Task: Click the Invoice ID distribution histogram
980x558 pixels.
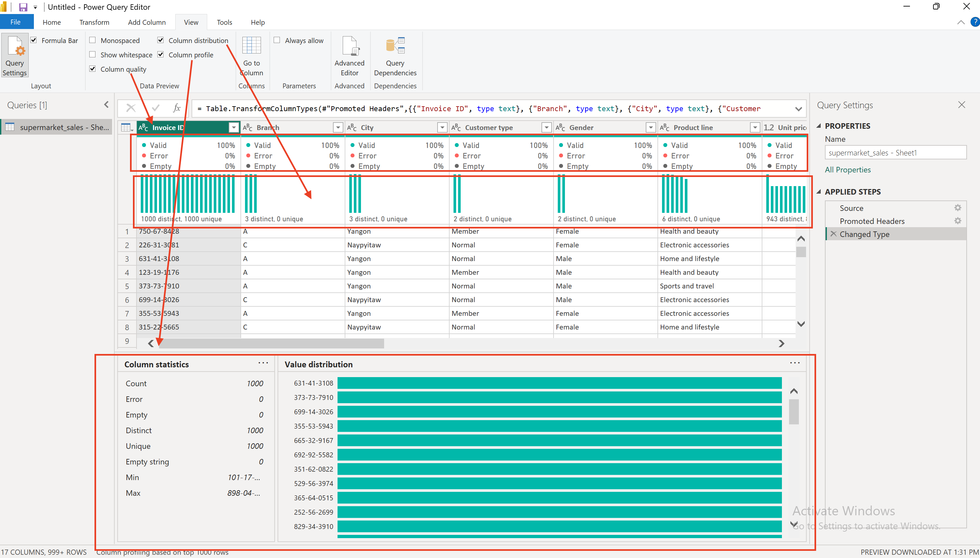Action: (188, 194)
